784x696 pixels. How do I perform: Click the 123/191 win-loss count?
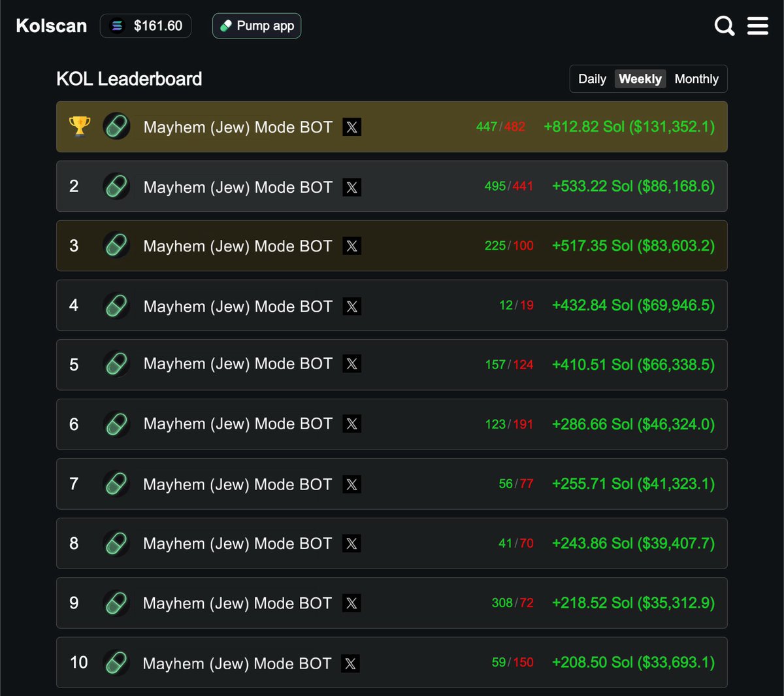pos(509,424)
